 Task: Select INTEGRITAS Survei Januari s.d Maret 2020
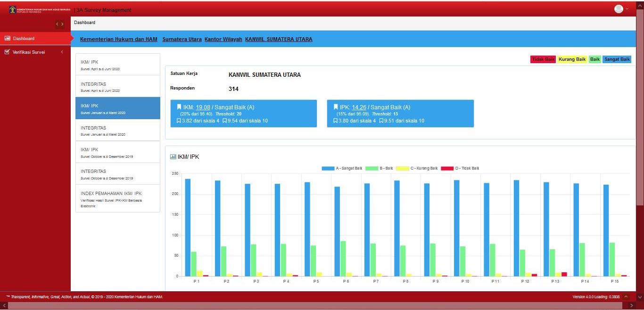(117, 131)
